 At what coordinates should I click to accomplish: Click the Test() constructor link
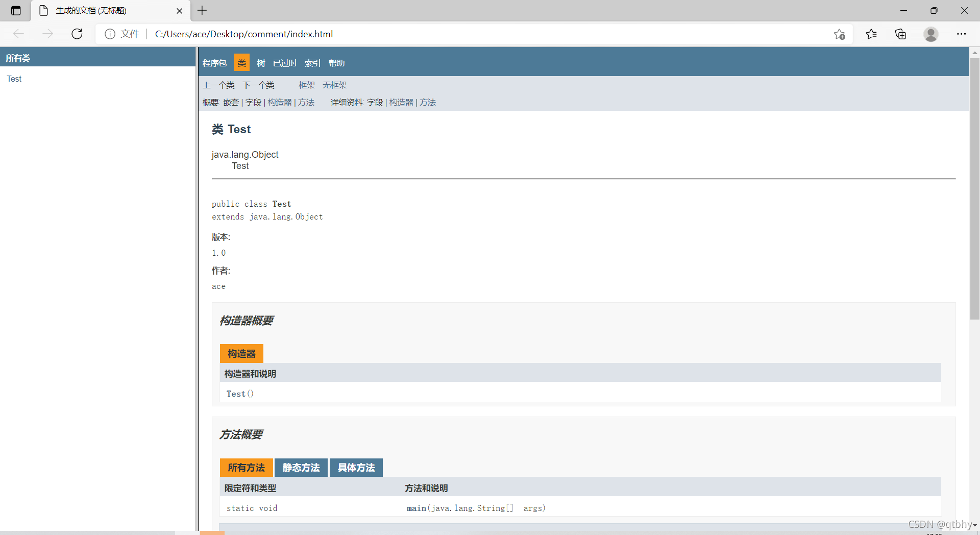pyautogui.click(x=236, y=394)
